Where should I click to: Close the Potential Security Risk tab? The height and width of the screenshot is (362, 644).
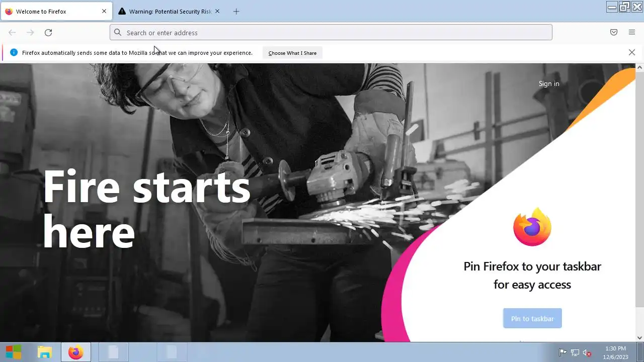click(217, 11)
